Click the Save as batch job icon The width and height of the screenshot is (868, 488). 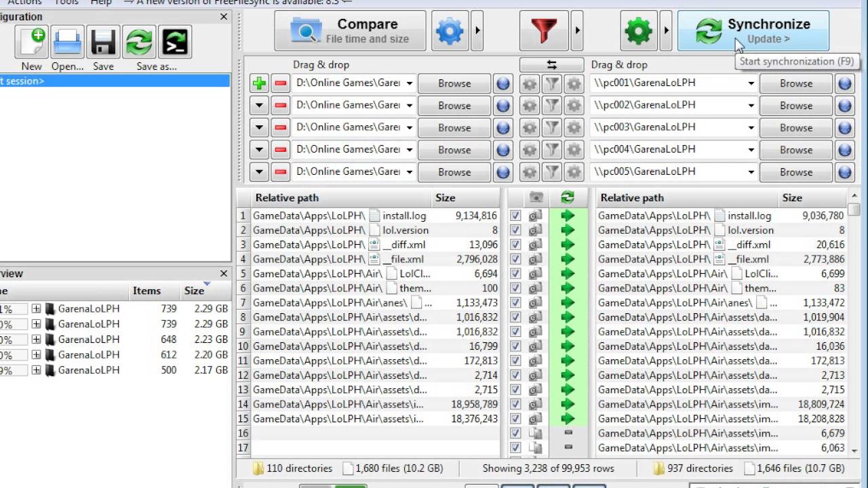(x=175, y=42)
